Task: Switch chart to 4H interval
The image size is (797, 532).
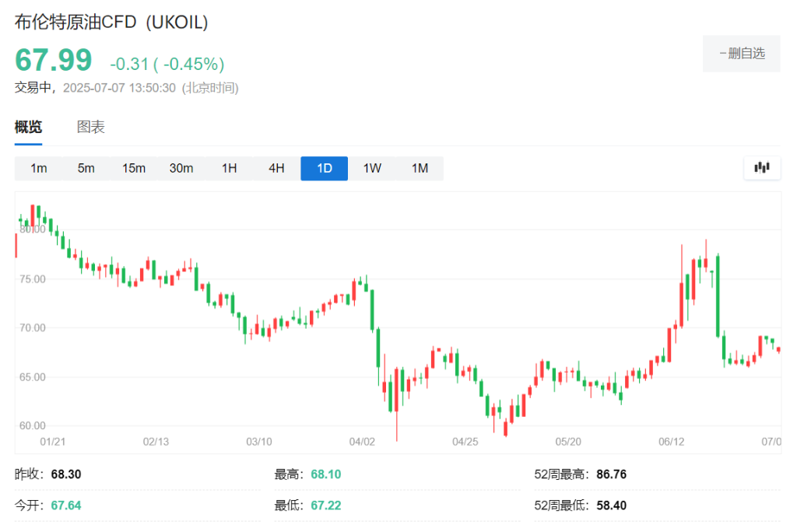Action: [276, 168]
